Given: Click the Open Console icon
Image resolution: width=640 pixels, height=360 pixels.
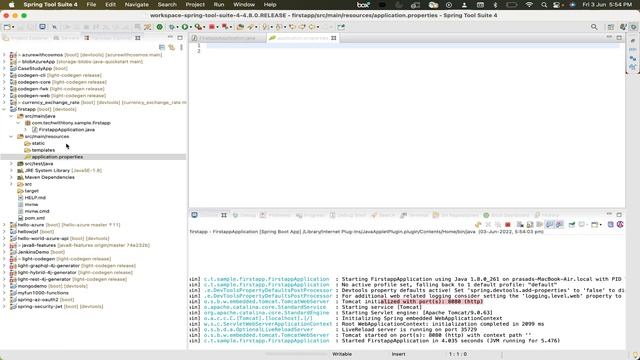Looking at the screenshot, I should tap(595, 224).
